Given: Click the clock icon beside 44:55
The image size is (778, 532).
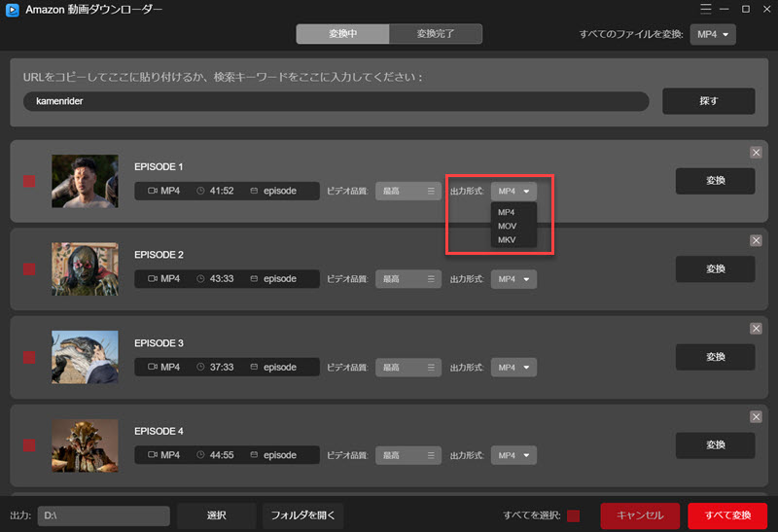Looking at the screenshot, I should click(200, 454).
